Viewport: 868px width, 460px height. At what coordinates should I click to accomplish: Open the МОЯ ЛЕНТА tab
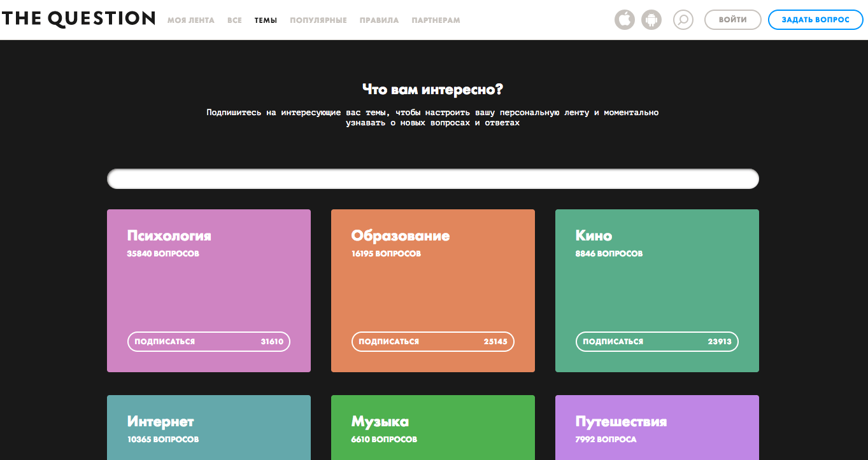click(191, 20)
